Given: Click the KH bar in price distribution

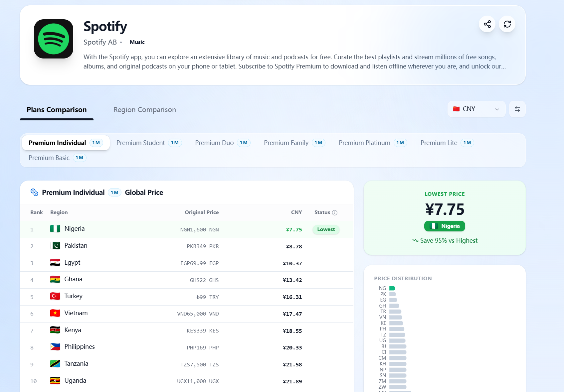Looking at the screenshot, I should [x=398, y=364].
